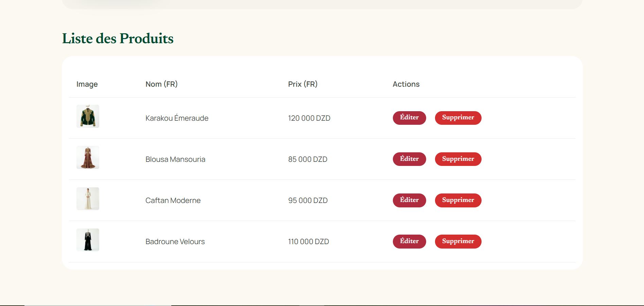Click Éditer for Blousa Mansouria
The width and height of the screenshot is (644, 306).
[409, 159]
